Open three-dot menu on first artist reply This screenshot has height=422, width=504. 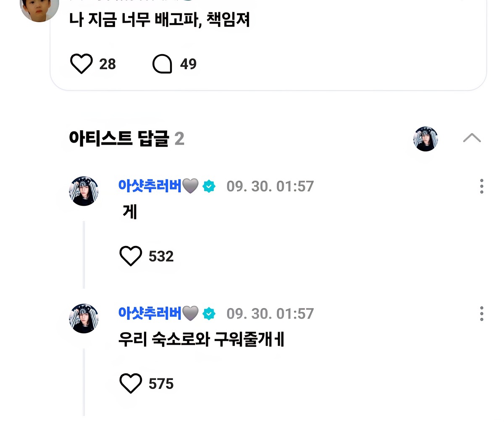(482, 186)
